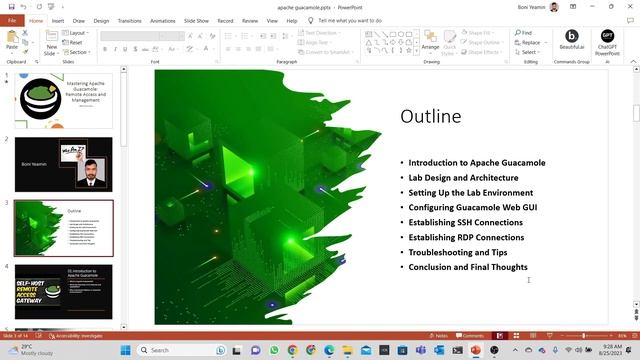Open Beautiful.ai add-in icon

(571, 36)
